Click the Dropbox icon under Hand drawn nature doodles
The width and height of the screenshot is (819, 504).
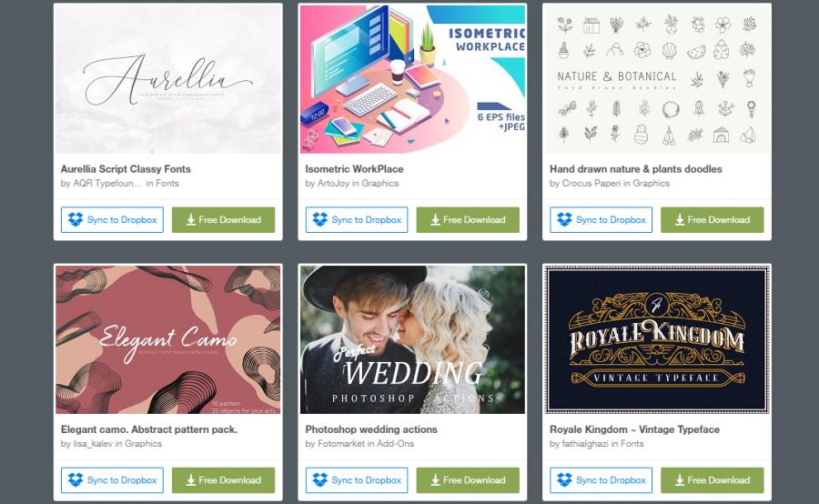[x=564, y=219]
